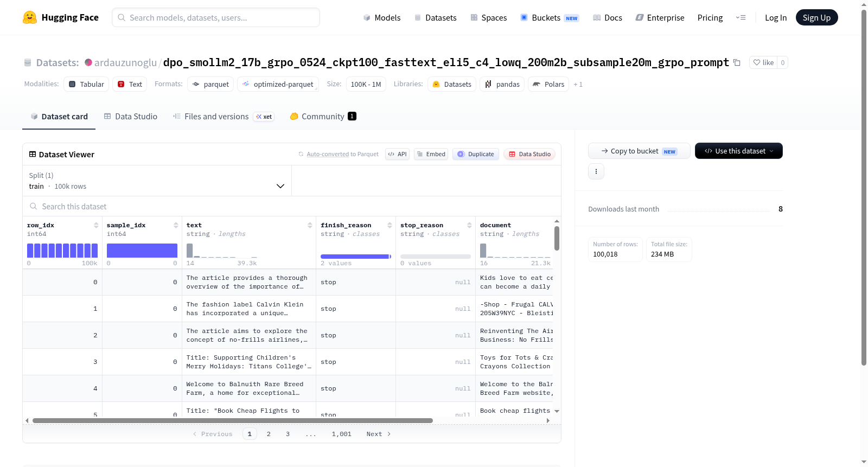Open Models in the top navigation
868x467 pixels.
[x=382, y=17]
